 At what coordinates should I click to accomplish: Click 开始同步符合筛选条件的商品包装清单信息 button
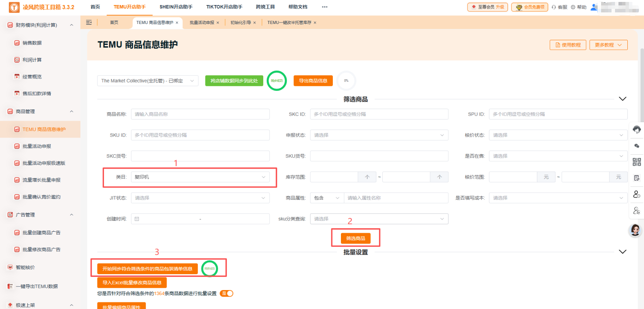click(x=147, y=269)
